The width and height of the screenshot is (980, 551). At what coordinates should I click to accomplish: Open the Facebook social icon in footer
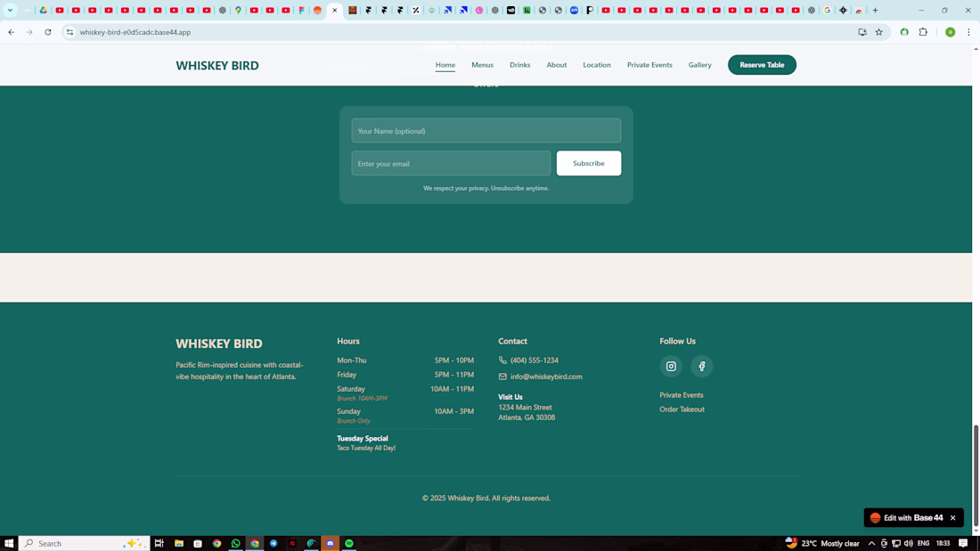[701, 366]
